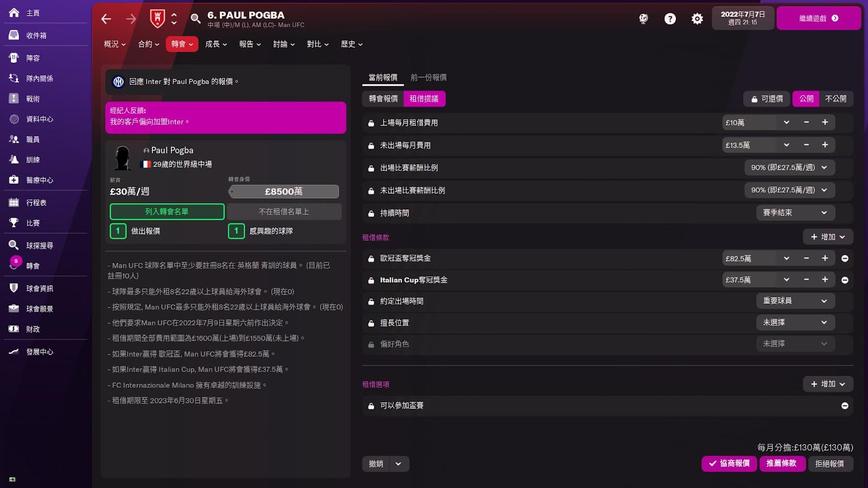Increase 上場每月租借費用 with plus
868x488 pixels.
(825, 123)
